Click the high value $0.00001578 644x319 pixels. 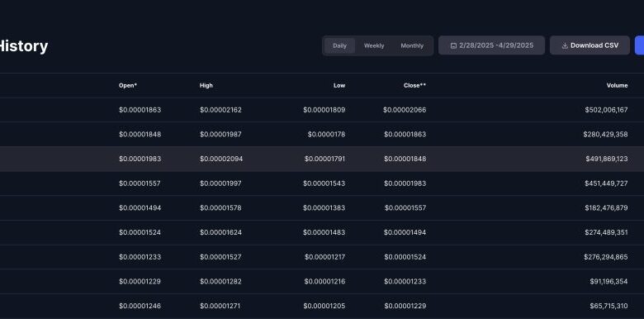tap(220, 208)
